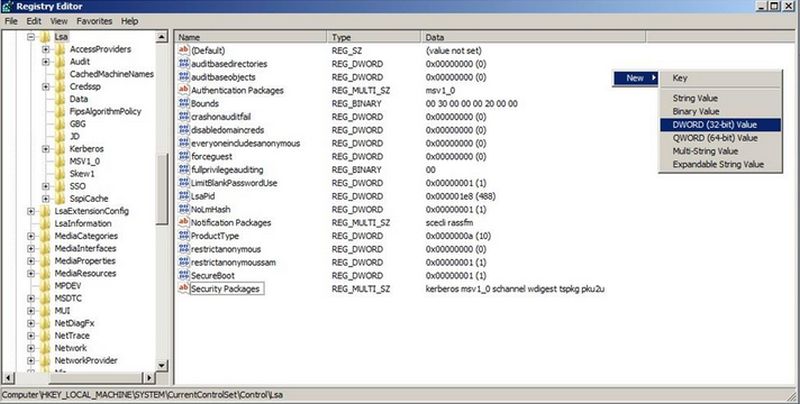Select the MPDEV key in tree
Screen dimensions: 800x404
68,286
